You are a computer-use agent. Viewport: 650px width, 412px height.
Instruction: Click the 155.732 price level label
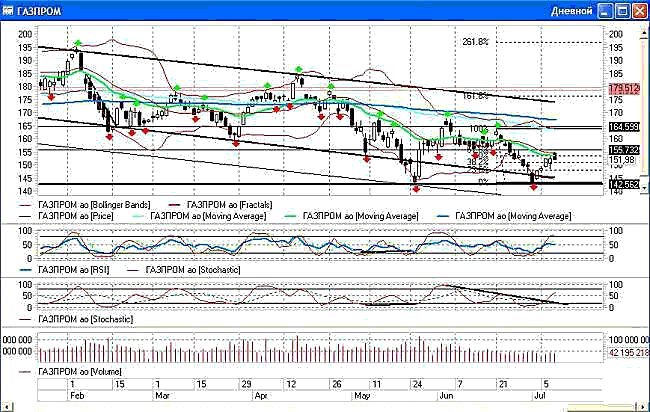click(x=624, y=150)
